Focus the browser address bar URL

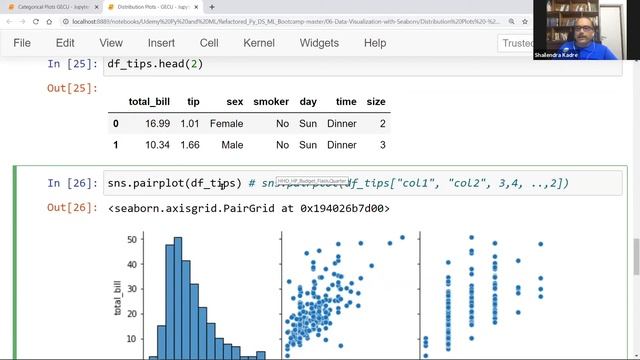click(285, 22)
